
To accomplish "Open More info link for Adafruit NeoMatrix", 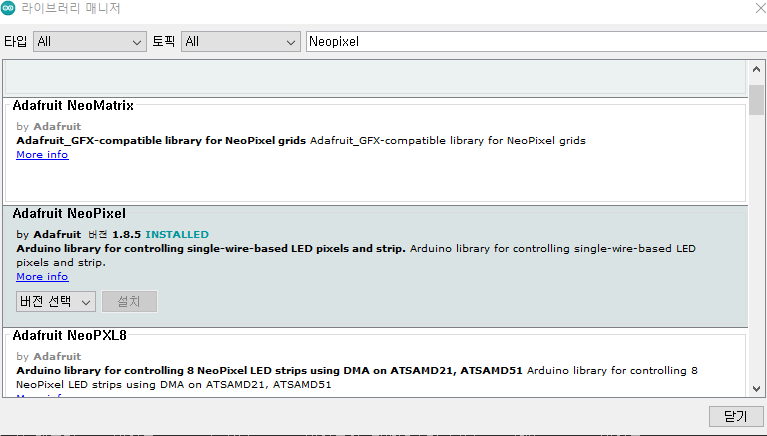I will click(x=42, y=155).
